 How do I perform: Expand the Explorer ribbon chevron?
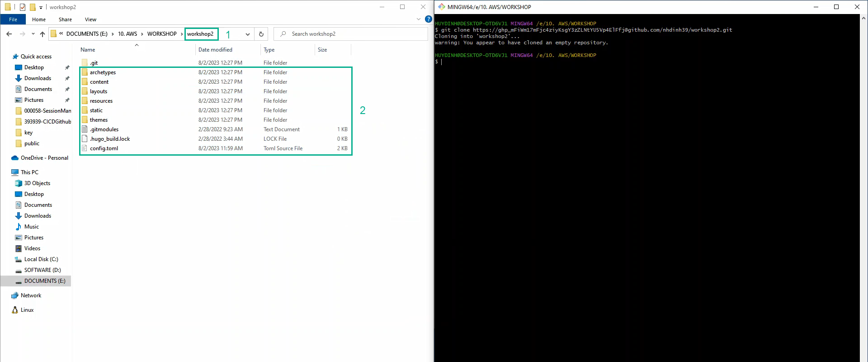pyautogui.click(x=418, y=19)
